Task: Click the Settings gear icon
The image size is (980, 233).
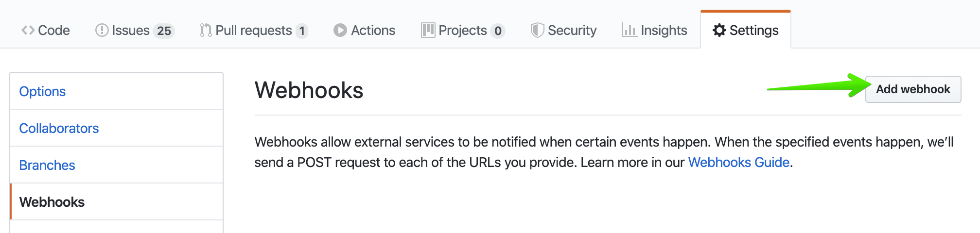Action: pyautogui.click(x=719, y=30)
